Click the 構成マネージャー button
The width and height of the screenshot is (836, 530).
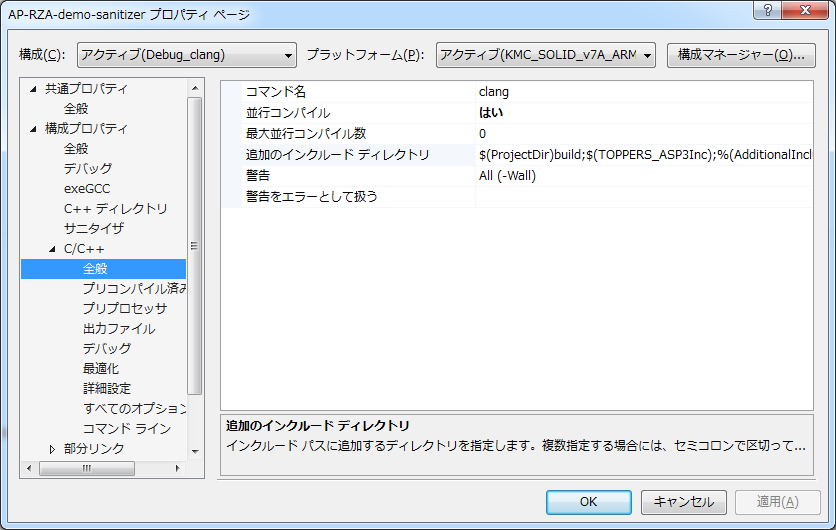pos(741,54)
